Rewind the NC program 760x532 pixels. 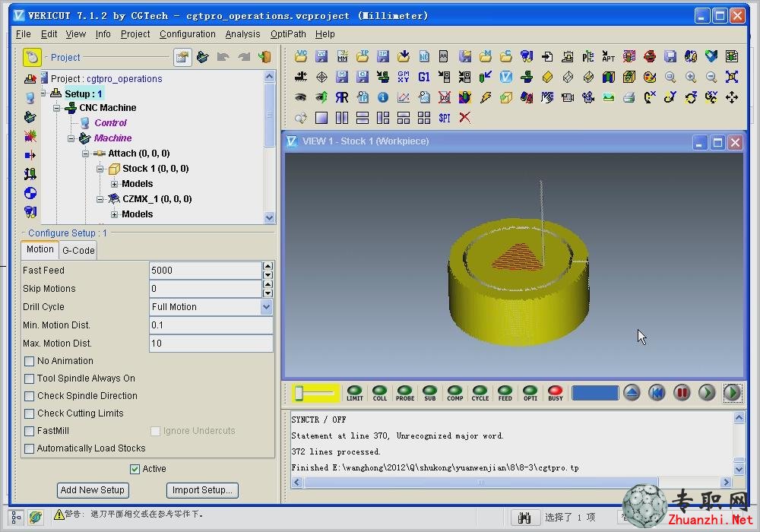(657, 392)
